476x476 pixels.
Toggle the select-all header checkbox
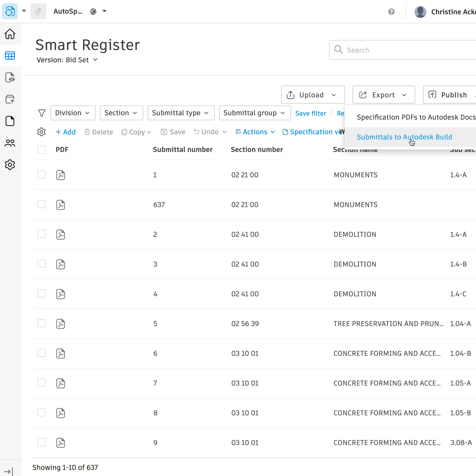42,150
